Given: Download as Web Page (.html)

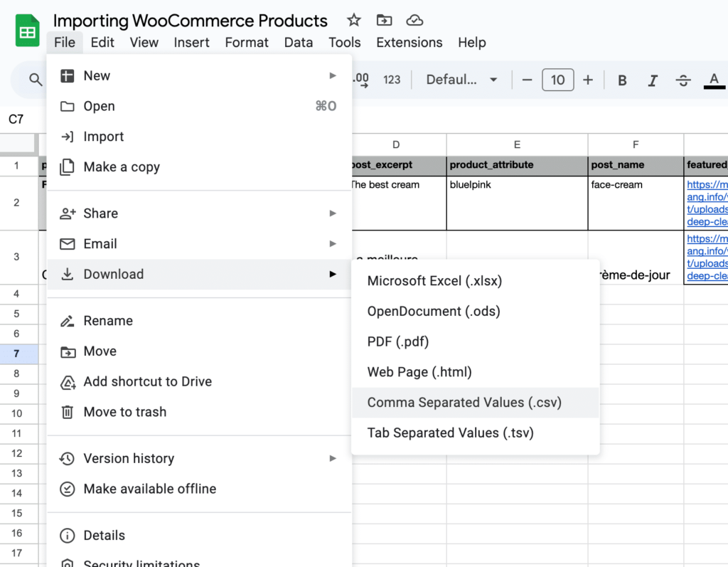Looking at the screenshot, I should [x=476, y=372].
